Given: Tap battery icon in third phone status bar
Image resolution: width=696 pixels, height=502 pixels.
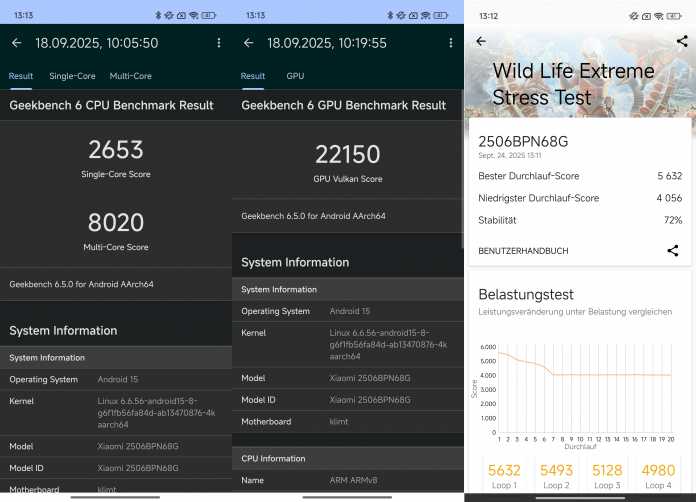Looking at the screenshot, I should (674, 16).
